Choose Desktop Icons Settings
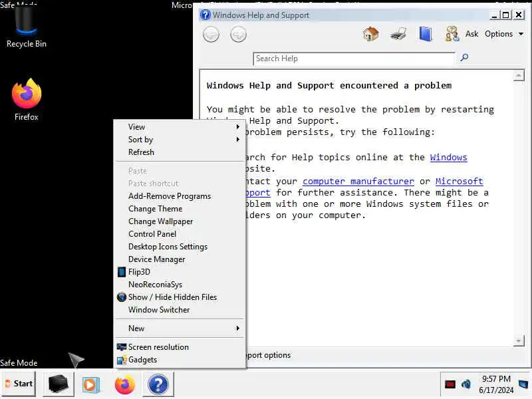532x399 pixels. [x=180, y=247]
